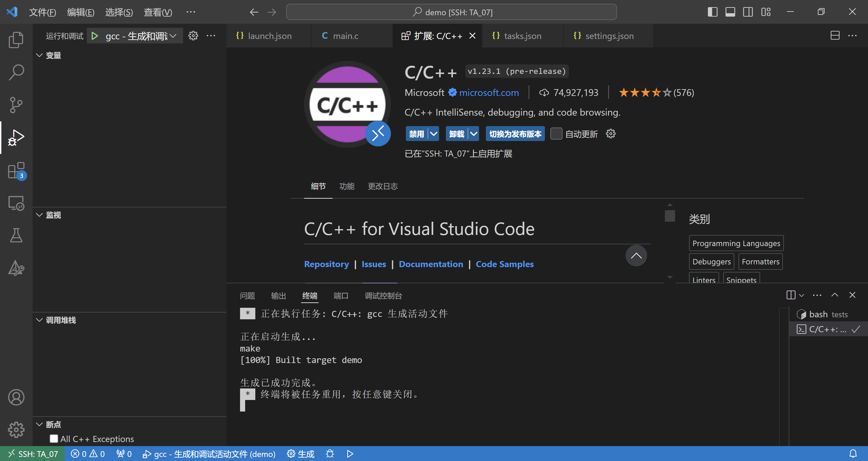
Task: Open launch.json via debug gear icon
Action: click(x=193, y=36)
